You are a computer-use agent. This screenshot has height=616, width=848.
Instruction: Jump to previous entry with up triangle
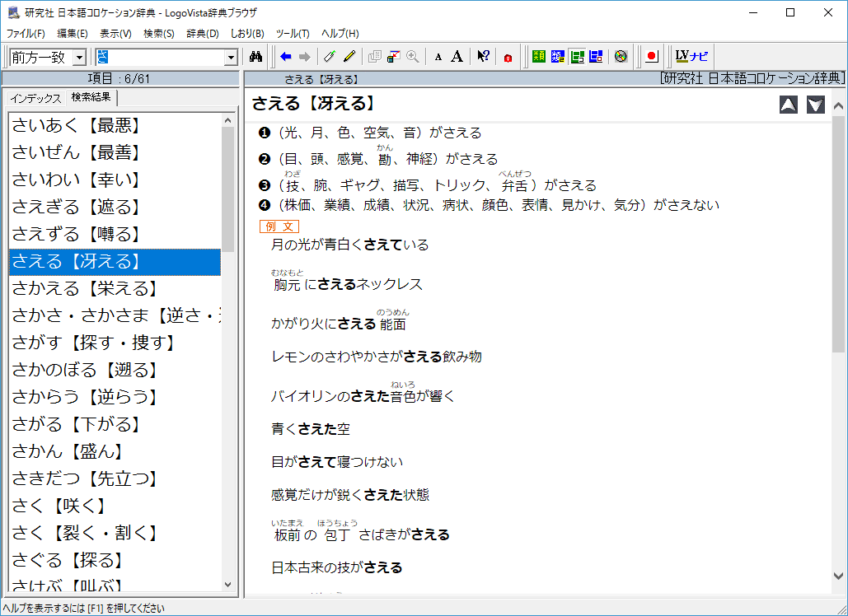coord(789,105)
